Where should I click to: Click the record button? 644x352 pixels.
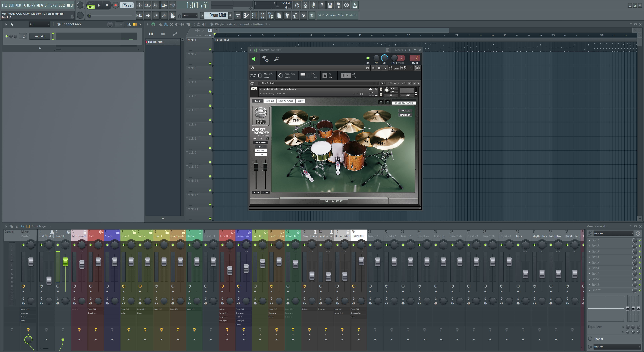[116, 5]
